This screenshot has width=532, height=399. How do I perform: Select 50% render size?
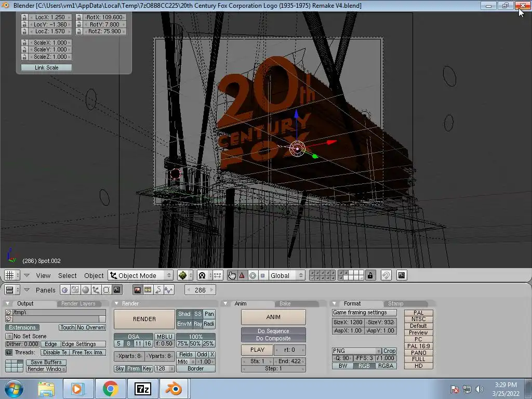(x=195, y=343)
